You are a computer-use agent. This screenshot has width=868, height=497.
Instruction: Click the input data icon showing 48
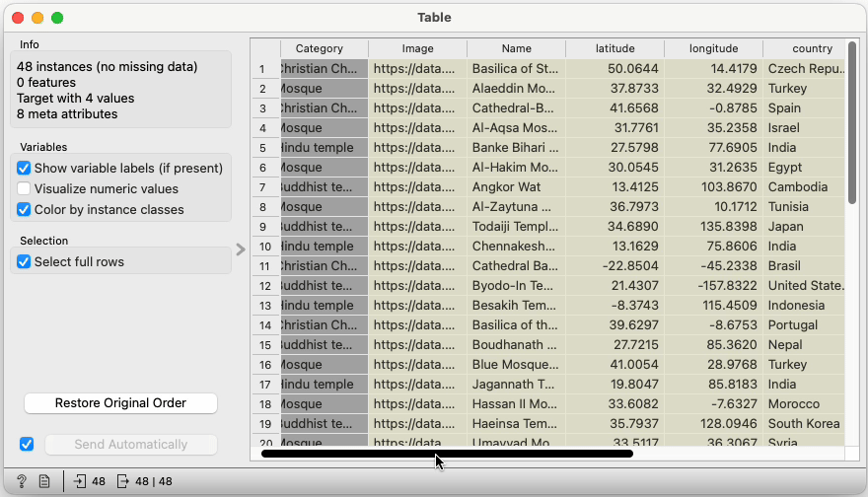[x=90, y=481]
